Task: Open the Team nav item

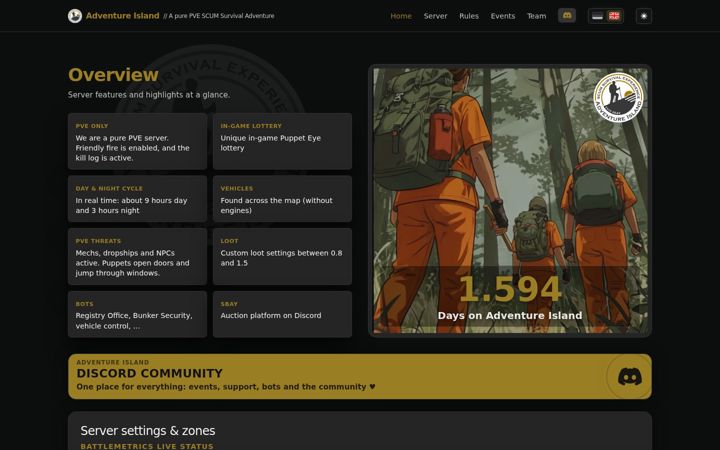Action: click(536, 16)
